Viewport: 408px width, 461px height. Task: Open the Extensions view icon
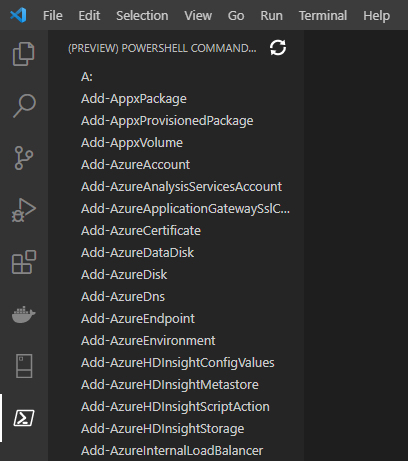(24, 262)
